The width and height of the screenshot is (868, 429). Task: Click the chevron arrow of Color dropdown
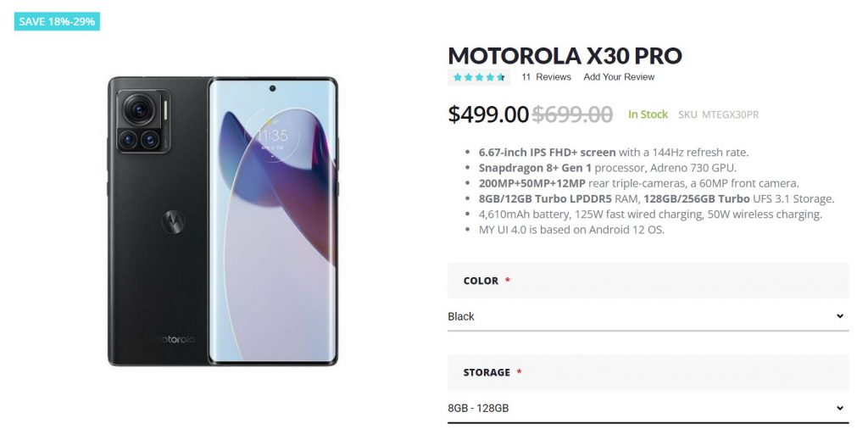839,316
